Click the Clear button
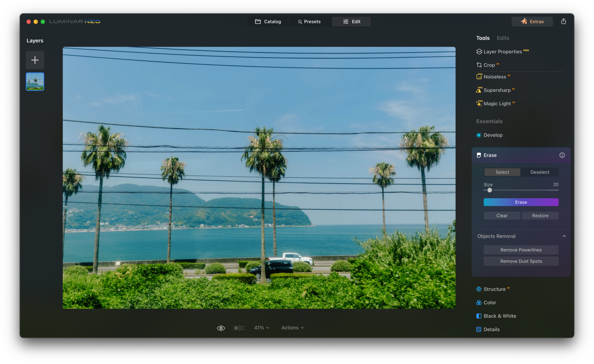 [x=502, y=216]
